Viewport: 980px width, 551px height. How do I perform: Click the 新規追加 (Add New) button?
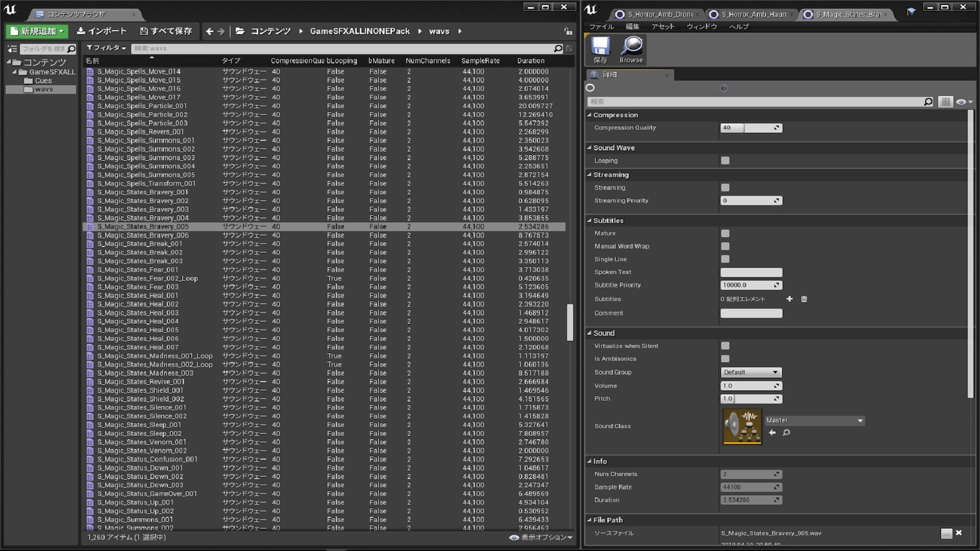coord(36,31)
